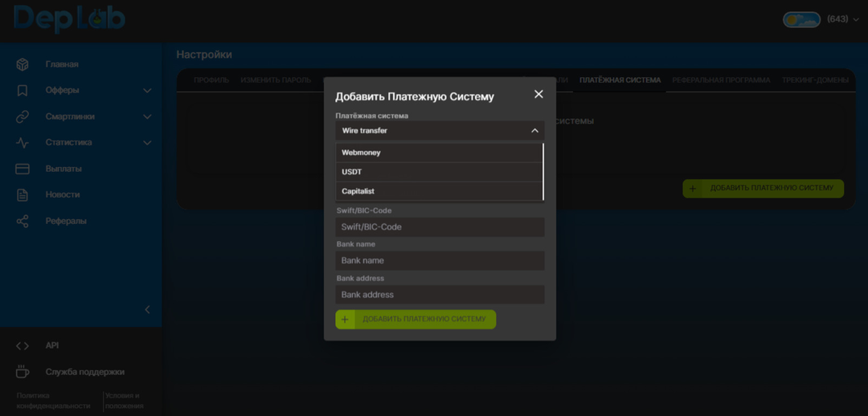Click the API code brackets icon
The height and width of the screenshot is (416, 868).
[23, 345]
